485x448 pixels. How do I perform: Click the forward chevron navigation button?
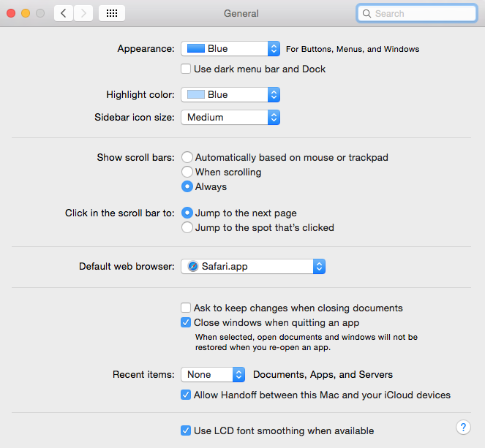(x=83, y=13)
